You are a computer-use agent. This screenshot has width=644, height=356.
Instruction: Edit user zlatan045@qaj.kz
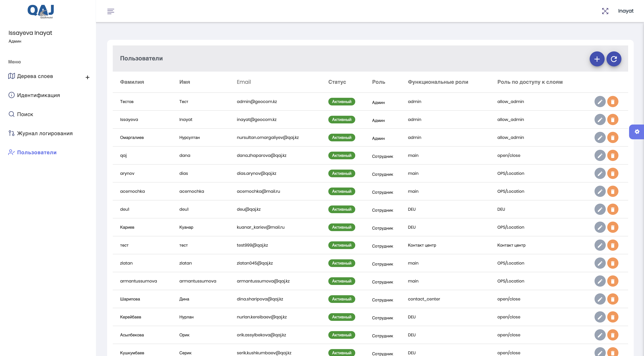coord(600,263)
